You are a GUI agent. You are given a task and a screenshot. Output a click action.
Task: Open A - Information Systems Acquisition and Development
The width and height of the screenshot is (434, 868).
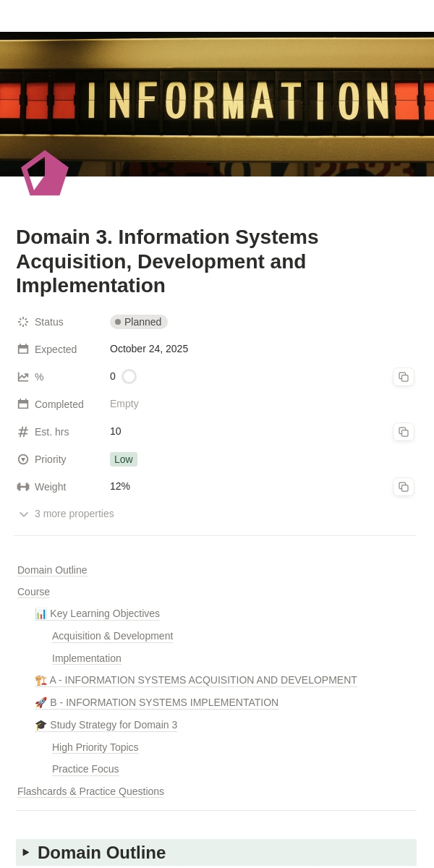coord(196,680)
